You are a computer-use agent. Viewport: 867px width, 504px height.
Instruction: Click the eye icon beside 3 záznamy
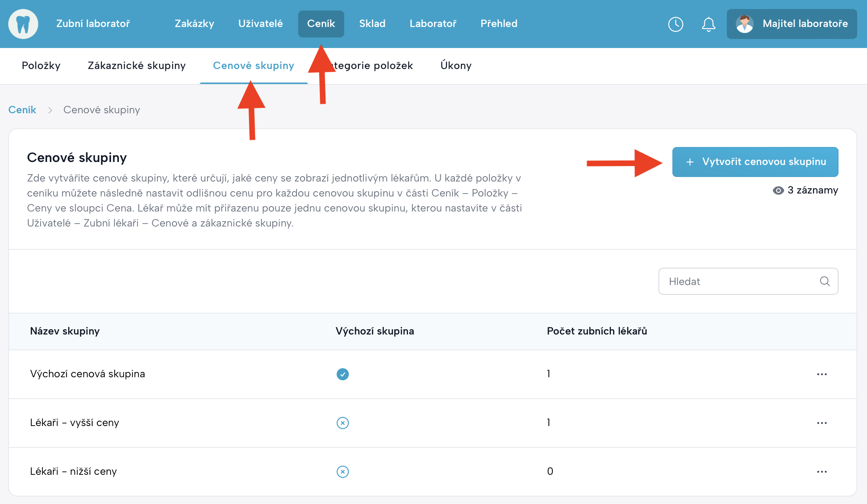pyautogui.click(x=778, y=190)
